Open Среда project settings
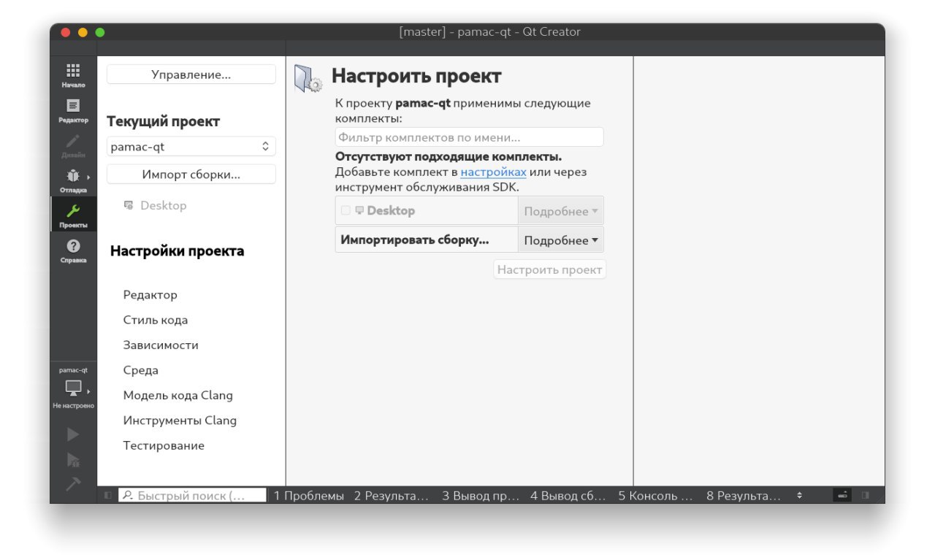935x560 pixels. coord(141,370)
